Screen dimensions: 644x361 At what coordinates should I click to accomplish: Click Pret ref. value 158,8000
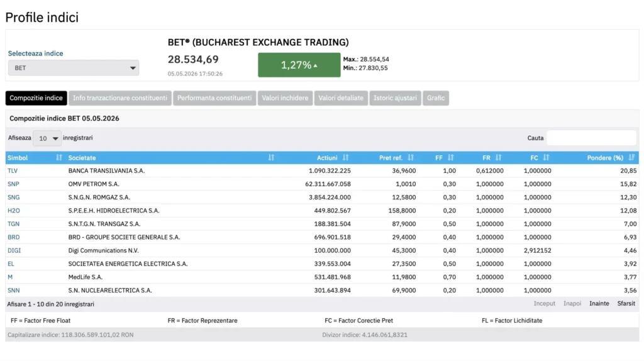pyautogui.click(x=402, y=211)
